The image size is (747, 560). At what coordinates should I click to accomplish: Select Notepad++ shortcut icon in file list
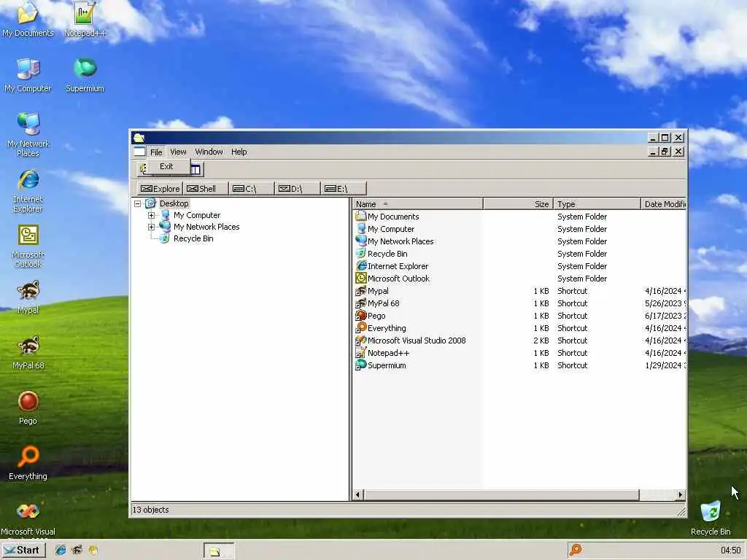360,352
